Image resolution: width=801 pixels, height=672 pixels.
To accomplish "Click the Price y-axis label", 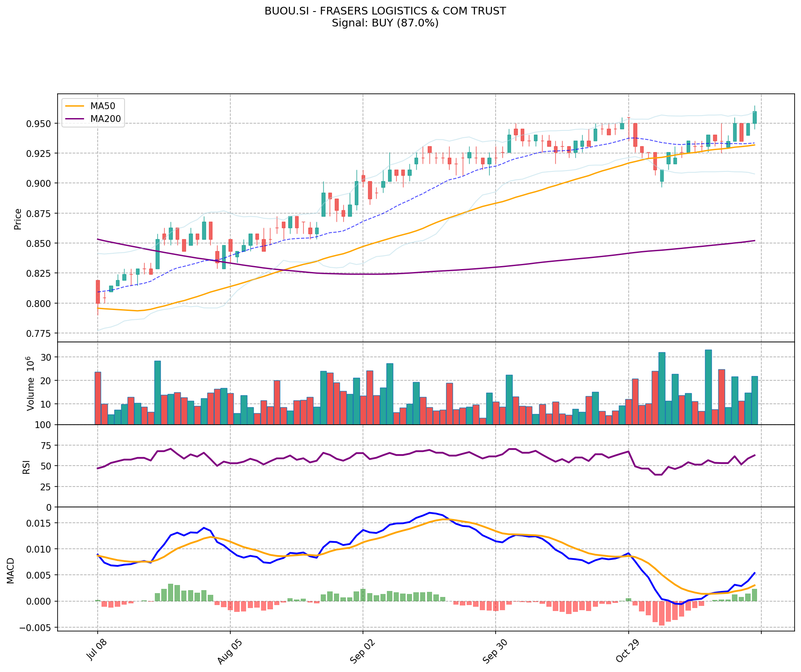I will (x=18, y=219).
